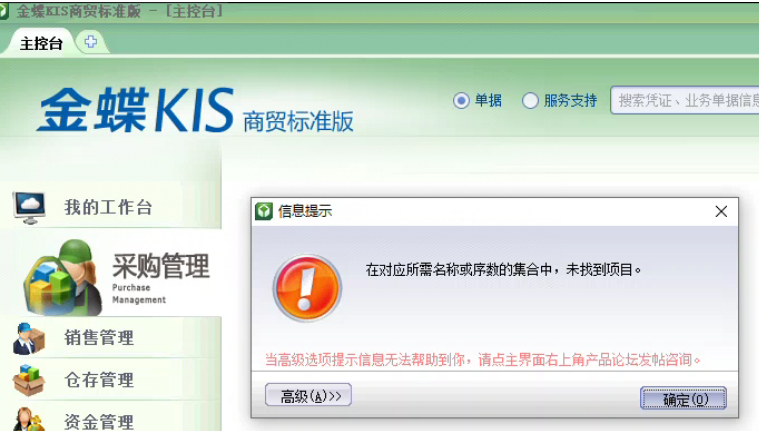The width and height of the screenshot is (759, 431).
Task: Click the My Workbench monitor icon
Action: [x=30, y=207]
